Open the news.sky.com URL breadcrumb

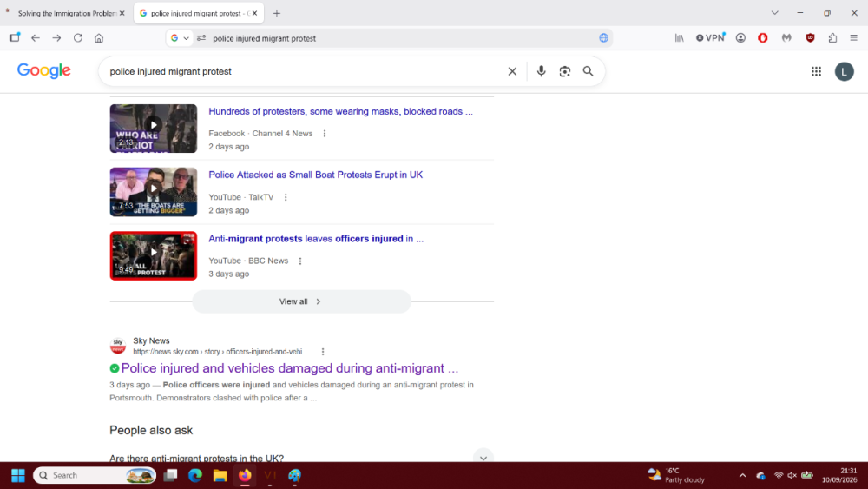220,352
